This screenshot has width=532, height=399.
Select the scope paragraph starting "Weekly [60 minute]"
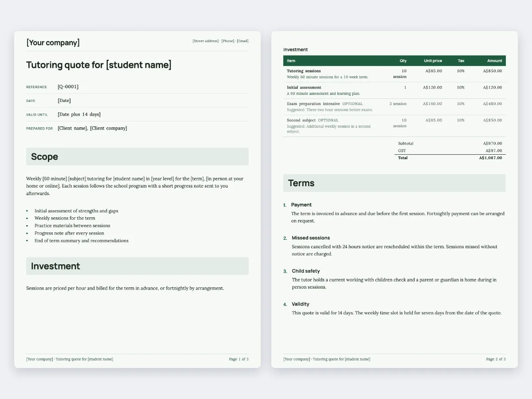click(135, 186)
